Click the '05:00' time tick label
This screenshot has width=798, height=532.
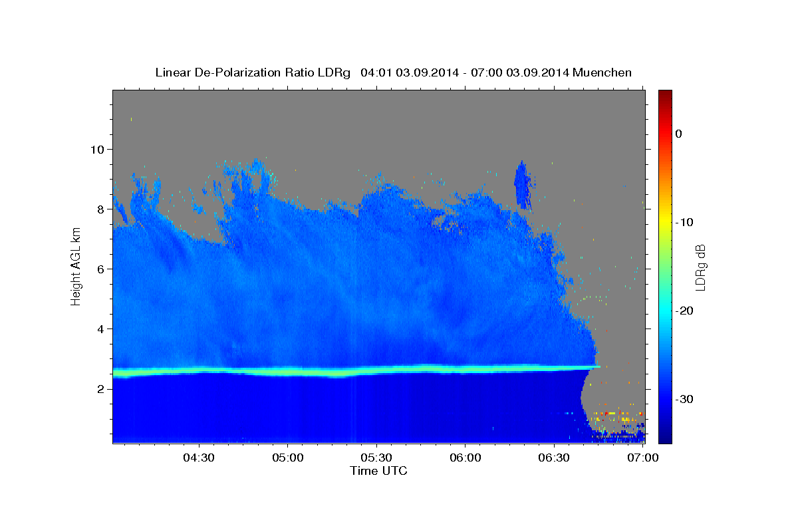coord(288,458)
